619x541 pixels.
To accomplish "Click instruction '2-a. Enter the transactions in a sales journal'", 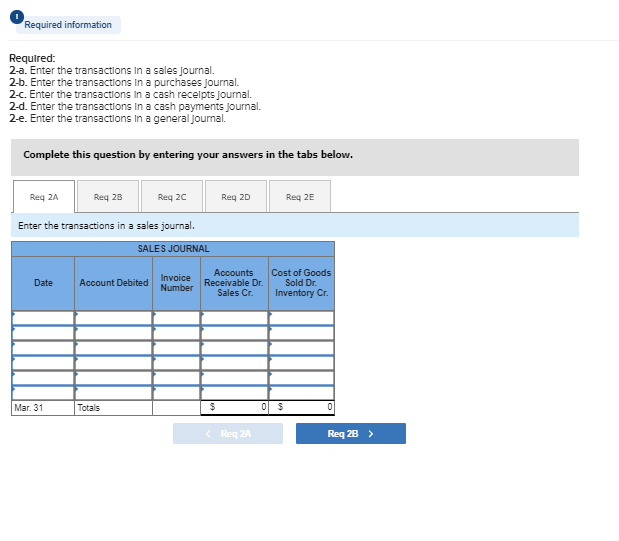I will click(112, 70).
